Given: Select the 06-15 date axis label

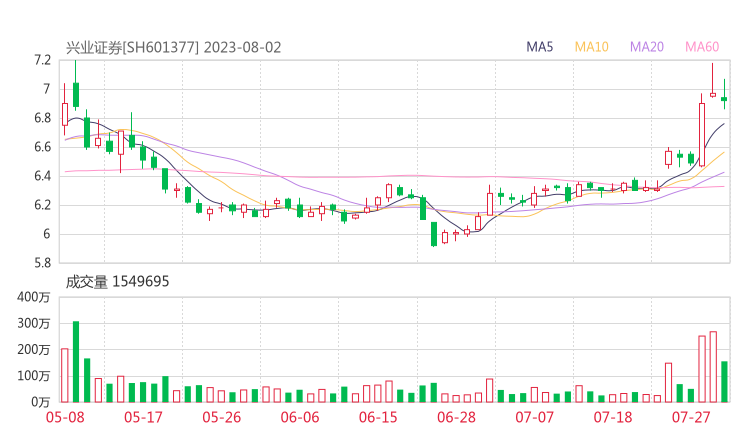Looking at the screenshot, I should coord(378,417).
